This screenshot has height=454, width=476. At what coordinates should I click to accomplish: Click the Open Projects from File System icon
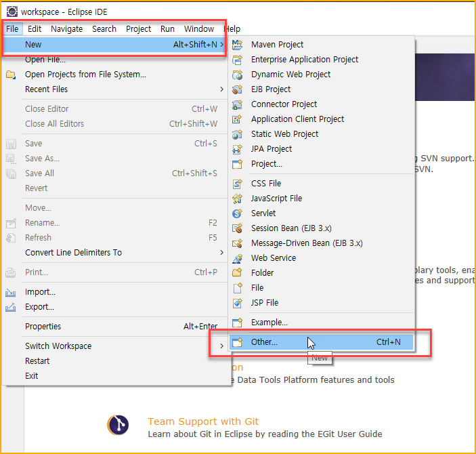click(x=11, y=75)
